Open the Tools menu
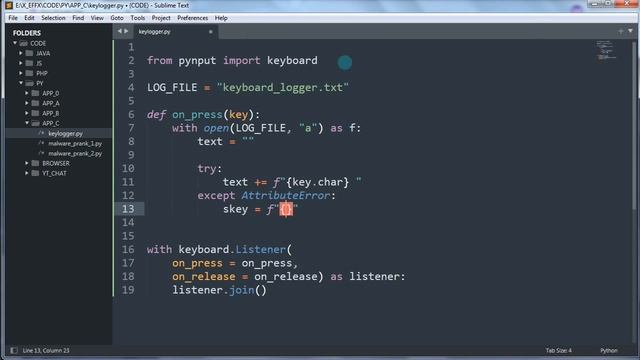 138,18
